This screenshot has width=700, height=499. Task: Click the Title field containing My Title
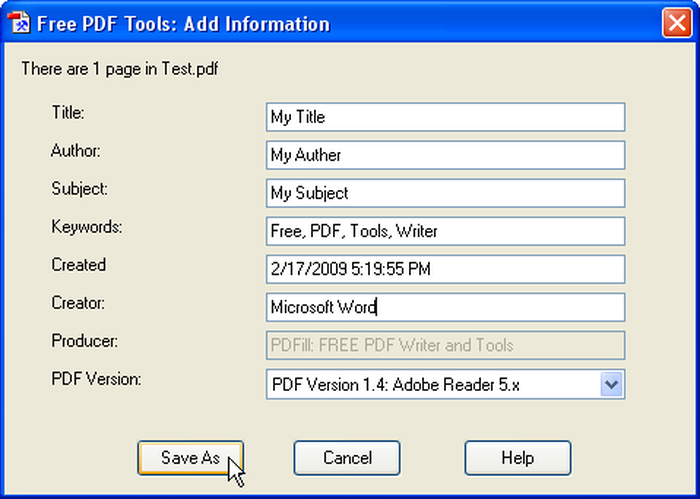[446, 117]
